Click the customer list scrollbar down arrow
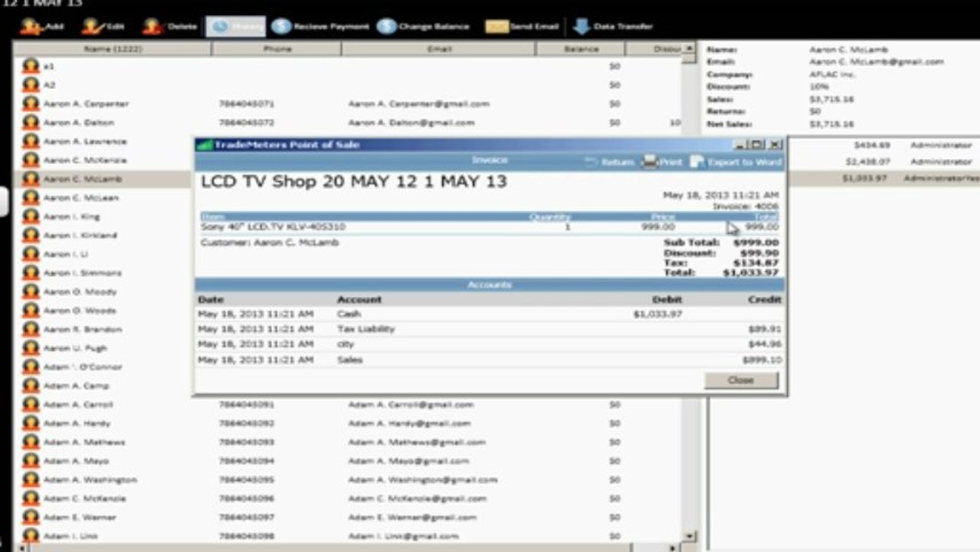Image resolution: width=980 pixels, height=552 pixels. tap(690, 537)
